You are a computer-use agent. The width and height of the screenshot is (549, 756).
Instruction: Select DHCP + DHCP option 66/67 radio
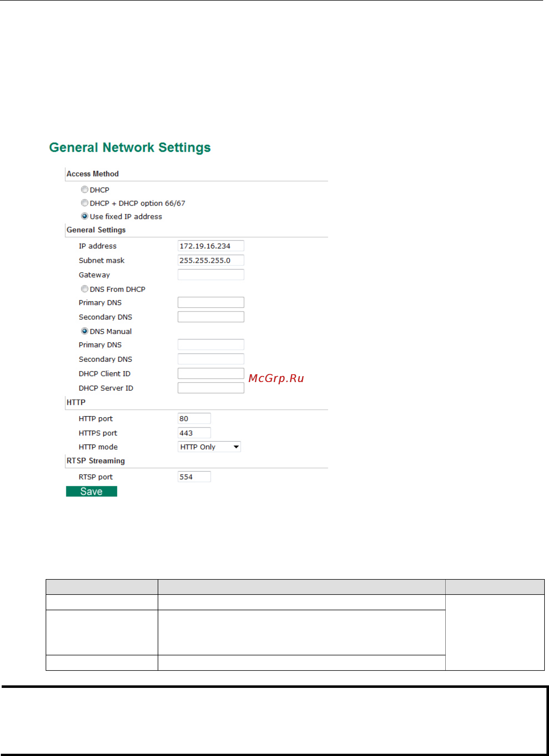point(85,203)
